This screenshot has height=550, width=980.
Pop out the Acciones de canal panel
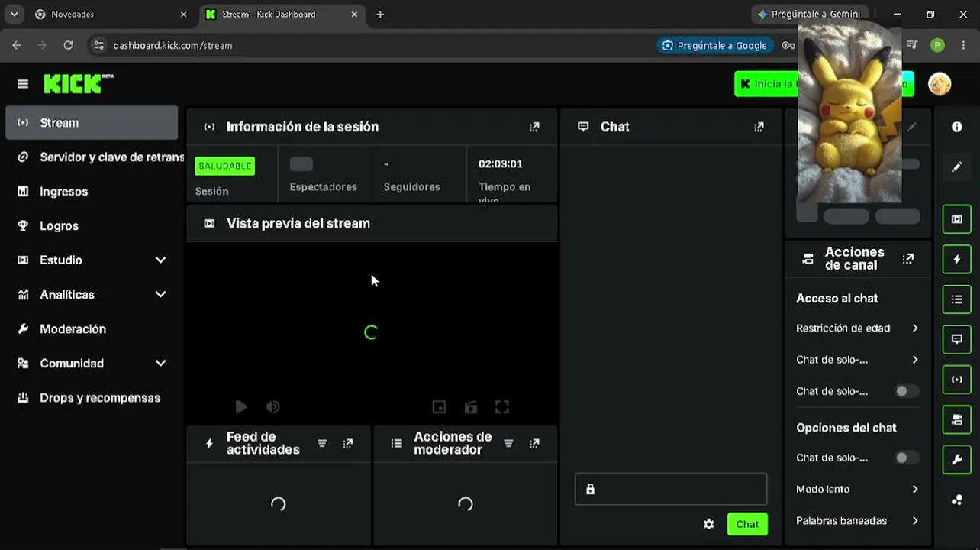(908, 259)
